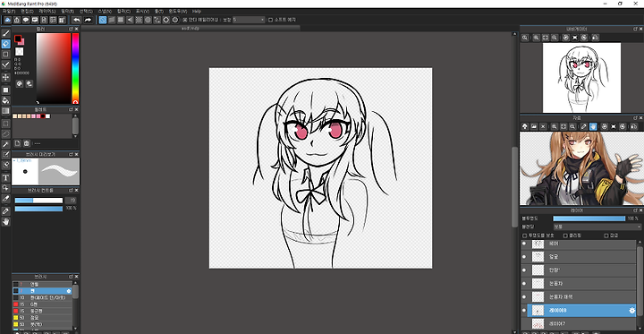Viewport: 644px width, 334px height.
Task: Hide the topmost layer in the Layers panel
Action: point(523,244)
